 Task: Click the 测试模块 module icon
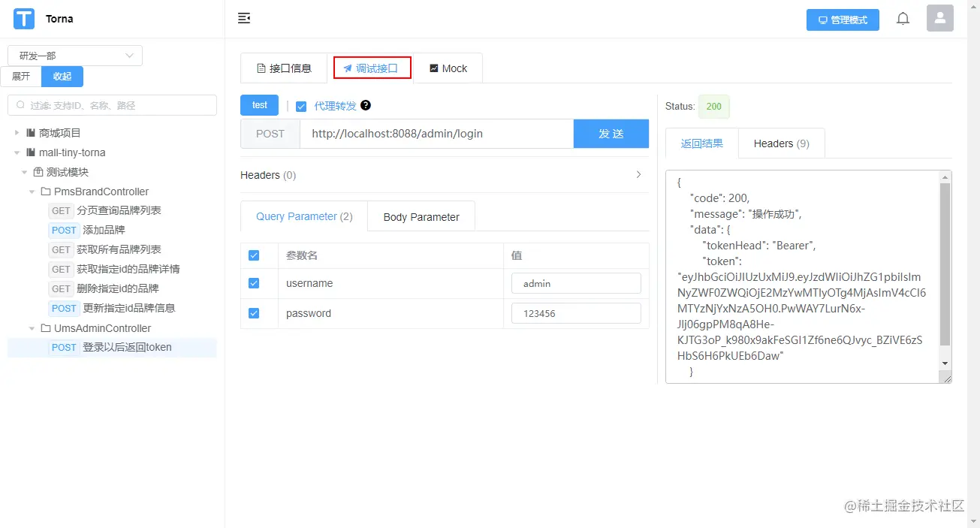[38, 172]
